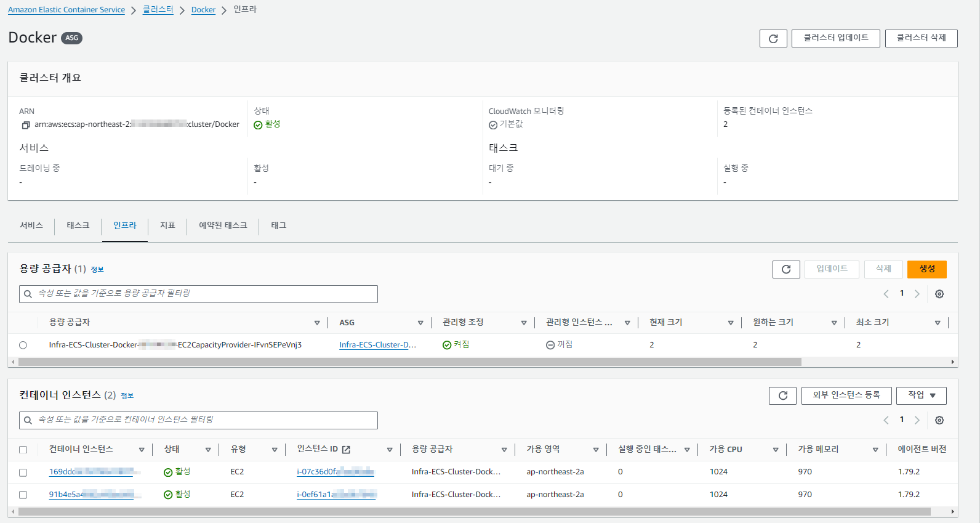Copy the cluster ARN
The height and width of the screenshot is (523, 980).
(26, 125)
